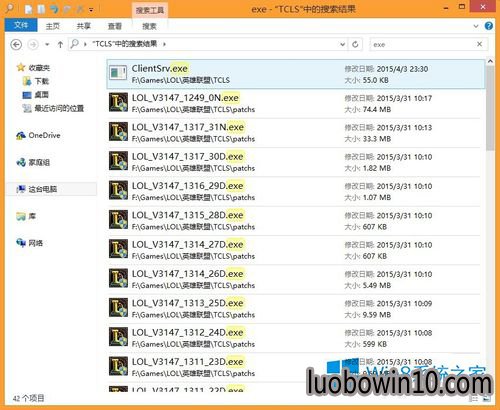Switch to the 搜索 ribbon tab
This screenshot has width=500, height=410.
[x=149, y=26]
